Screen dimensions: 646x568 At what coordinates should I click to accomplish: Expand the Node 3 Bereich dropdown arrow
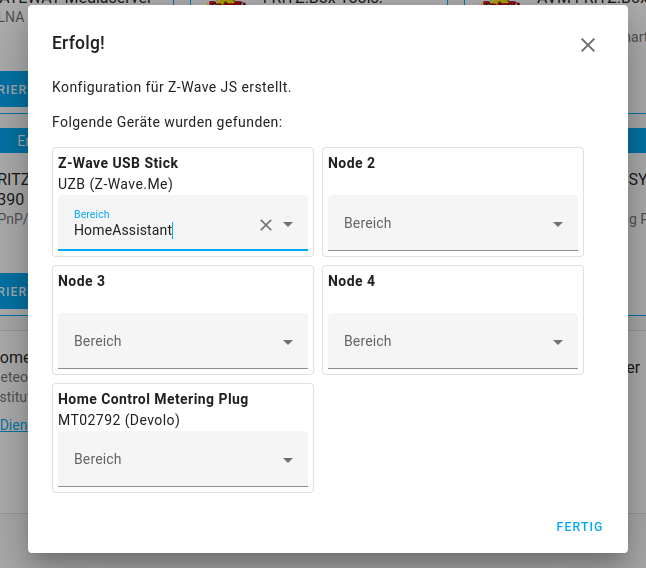pyautogui.click(x=288, y=342)
